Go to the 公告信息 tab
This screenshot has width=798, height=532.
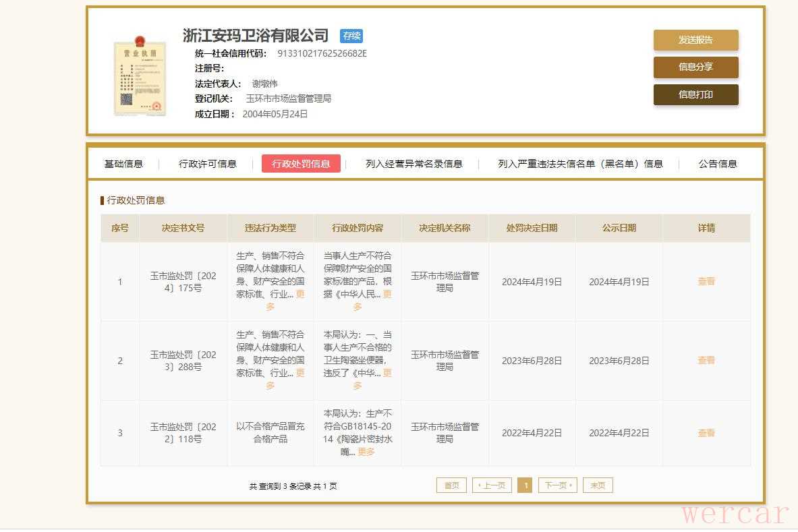718,164
